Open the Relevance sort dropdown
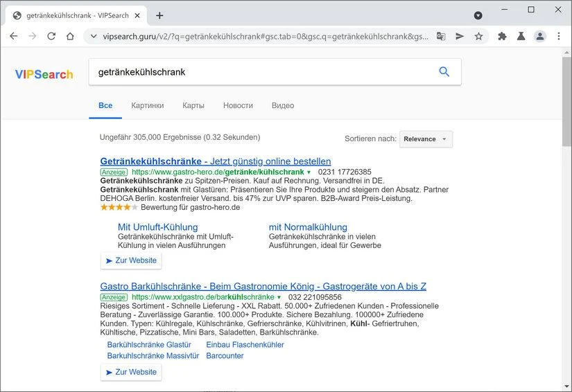Viewport: 572px width, 392px height. point(426,139)
